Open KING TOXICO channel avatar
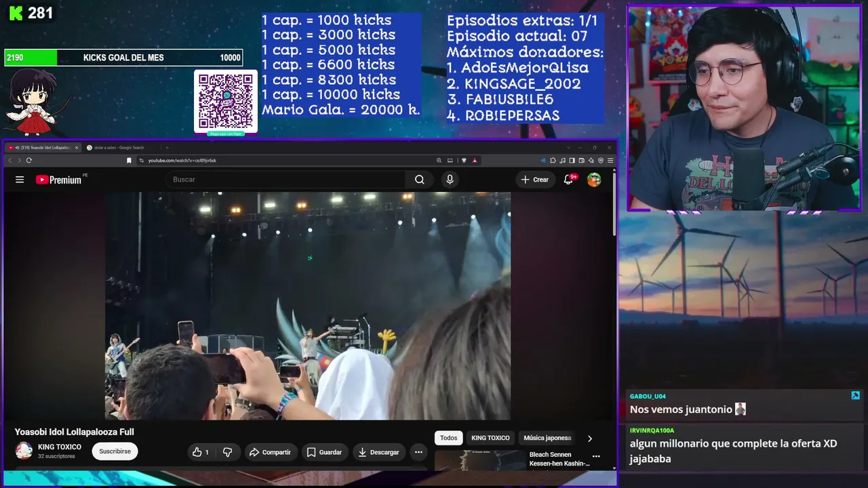Image resolution: width=868 pixels, height=488 pixels. (x=24, y=451)
